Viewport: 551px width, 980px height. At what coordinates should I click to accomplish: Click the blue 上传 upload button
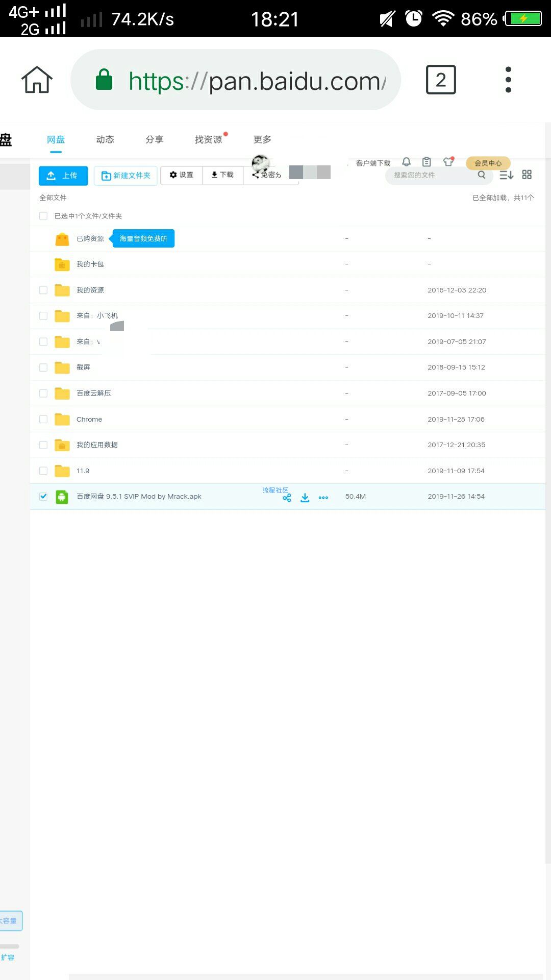[x=63, y=176]
